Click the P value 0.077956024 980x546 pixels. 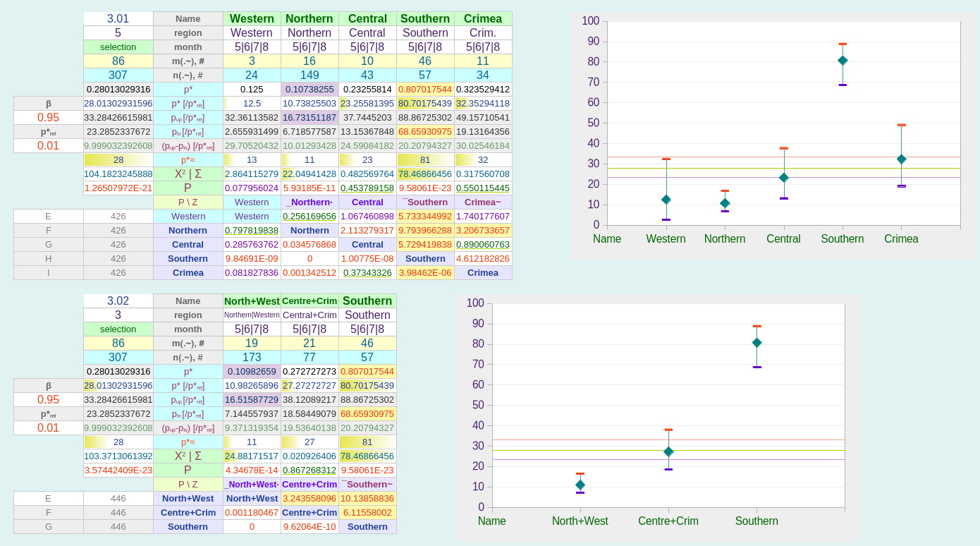point(252,188)
